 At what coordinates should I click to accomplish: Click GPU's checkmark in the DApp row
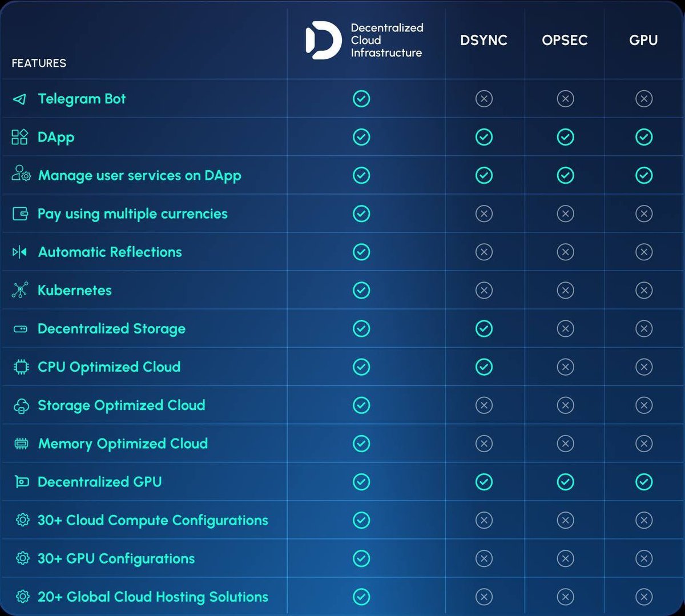pyautogui.click(x=644, y=137)
